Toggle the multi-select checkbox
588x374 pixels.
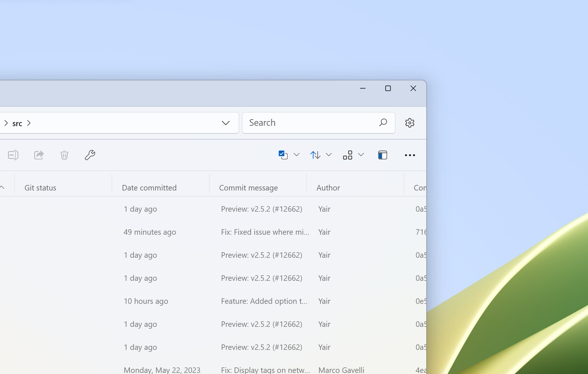pos(282,155)
